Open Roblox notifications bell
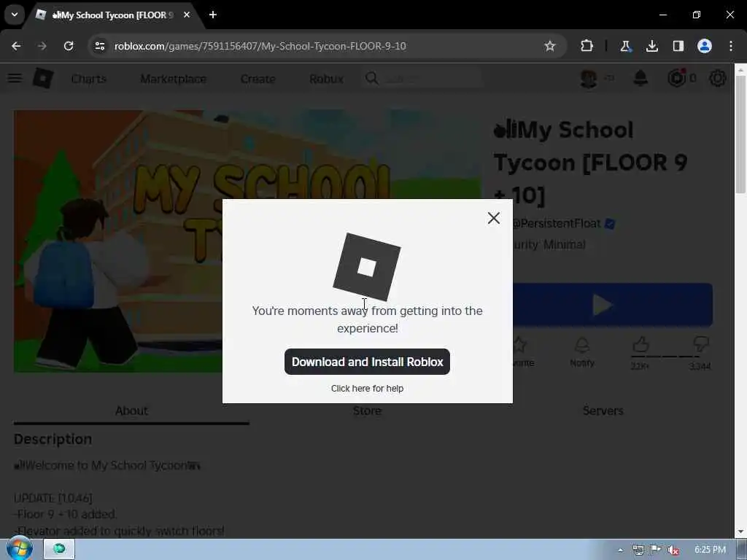 coord(640,78)
